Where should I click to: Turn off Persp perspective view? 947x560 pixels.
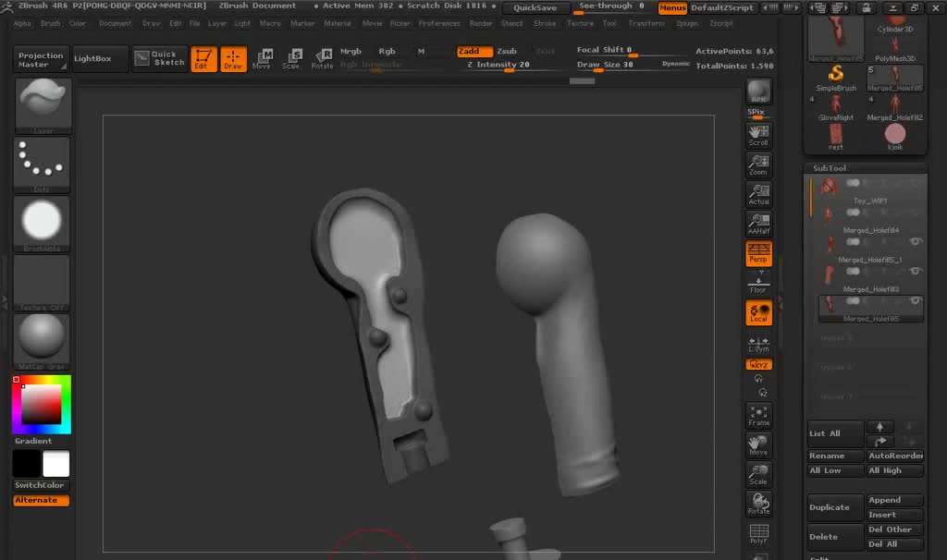pos(758,253)
